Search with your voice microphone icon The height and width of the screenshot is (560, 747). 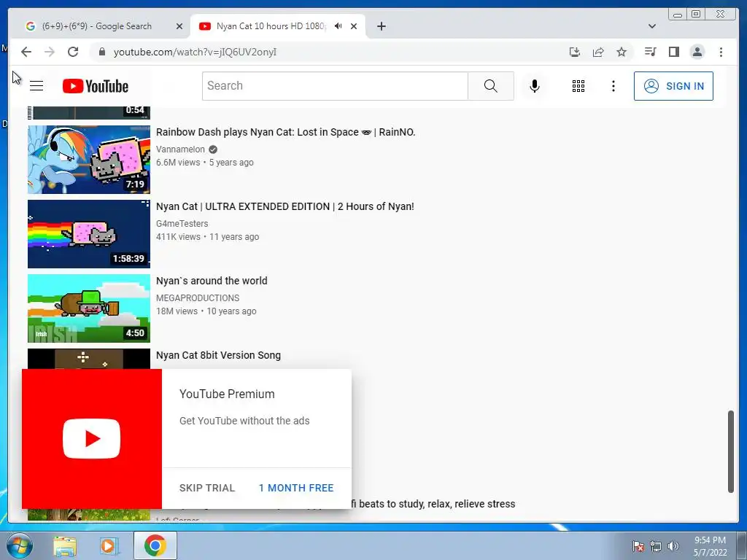click(535, 86)
